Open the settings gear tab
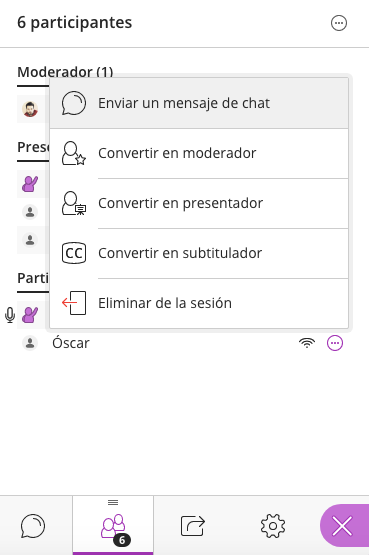 (273, 526)
